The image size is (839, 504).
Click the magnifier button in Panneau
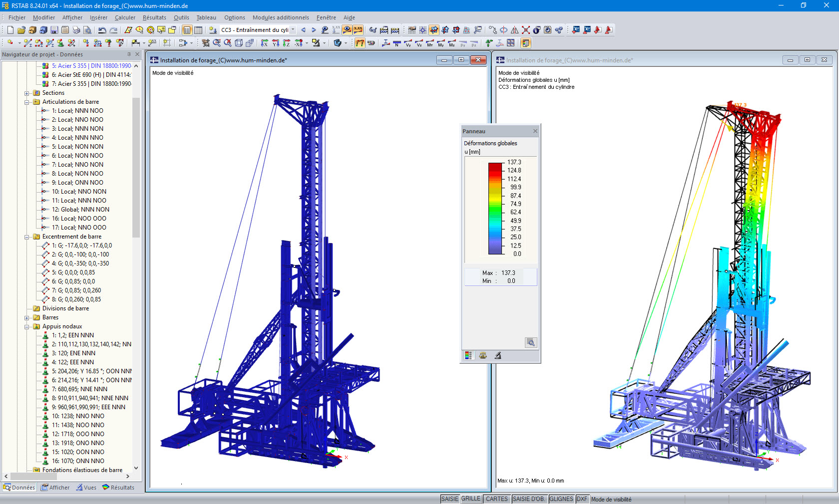[x=530, y=342]
